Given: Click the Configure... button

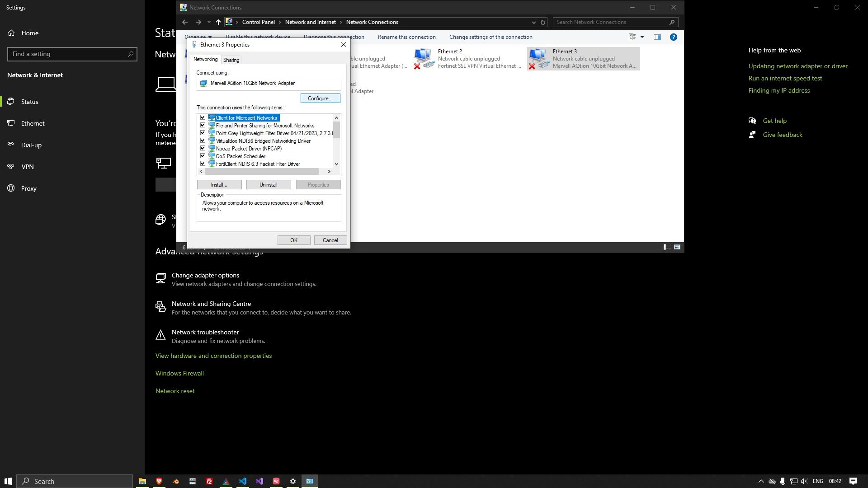Looking at the screenshot, I should point(320,99).
